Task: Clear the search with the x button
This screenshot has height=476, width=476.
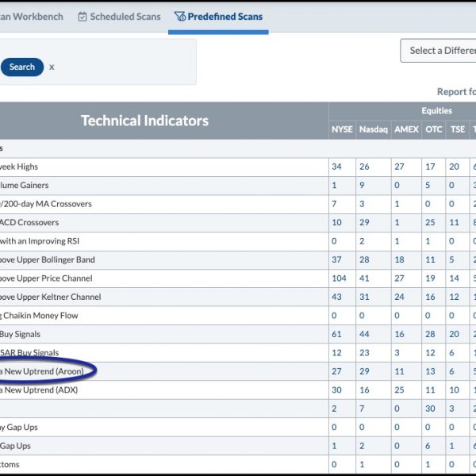Action: (x=52, y=67)
